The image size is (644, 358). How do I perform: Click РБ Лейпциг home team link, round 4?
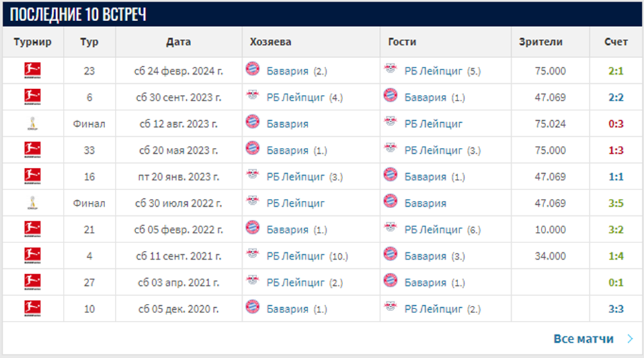(x=296, y=256)
